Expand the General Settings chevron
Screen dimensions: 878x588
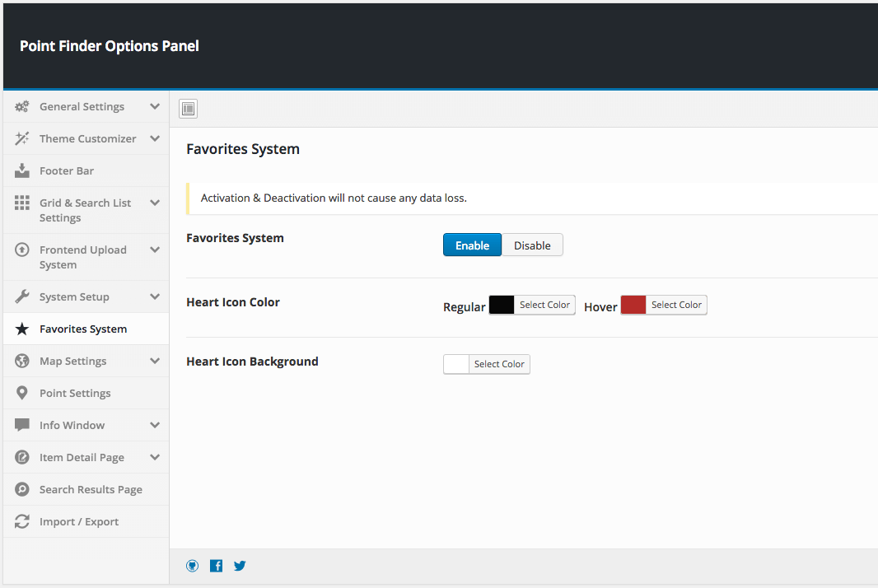tap(155, 106)
